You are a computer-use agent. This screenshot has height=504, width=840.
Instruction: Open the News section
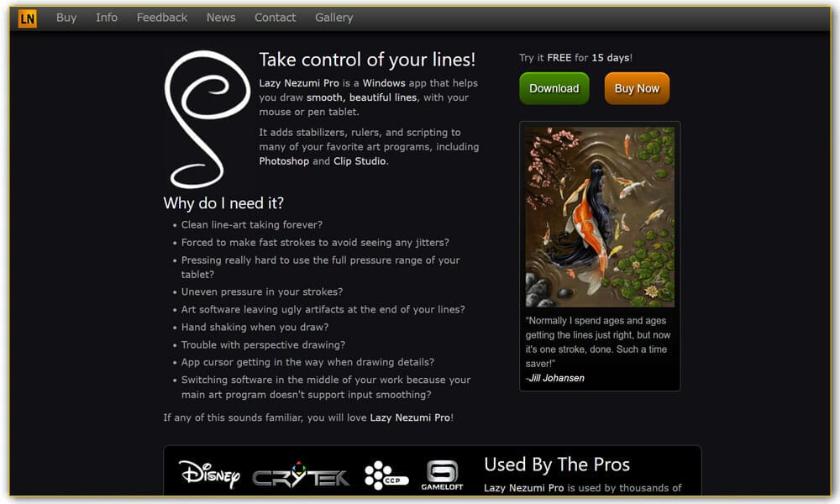(221, 18)
